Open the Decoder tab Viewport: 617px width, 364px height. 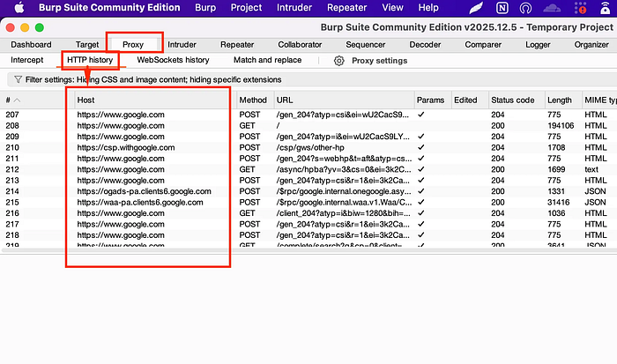tap(425, 44)
